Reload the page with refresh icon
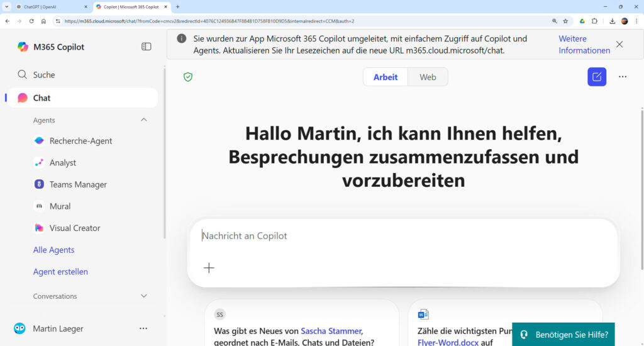The image size is (644, 346). click(x=31, y=21)
